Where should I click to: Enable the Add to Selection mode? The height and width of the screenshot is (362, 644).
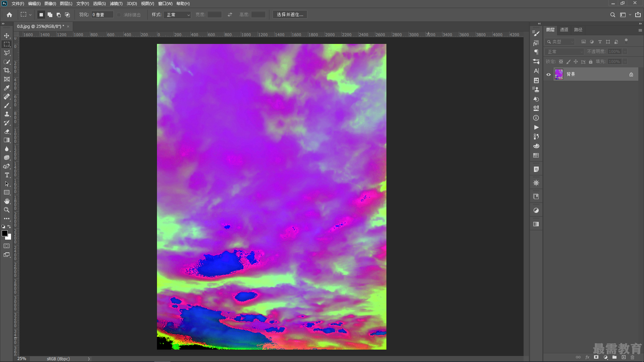[50, 15]
